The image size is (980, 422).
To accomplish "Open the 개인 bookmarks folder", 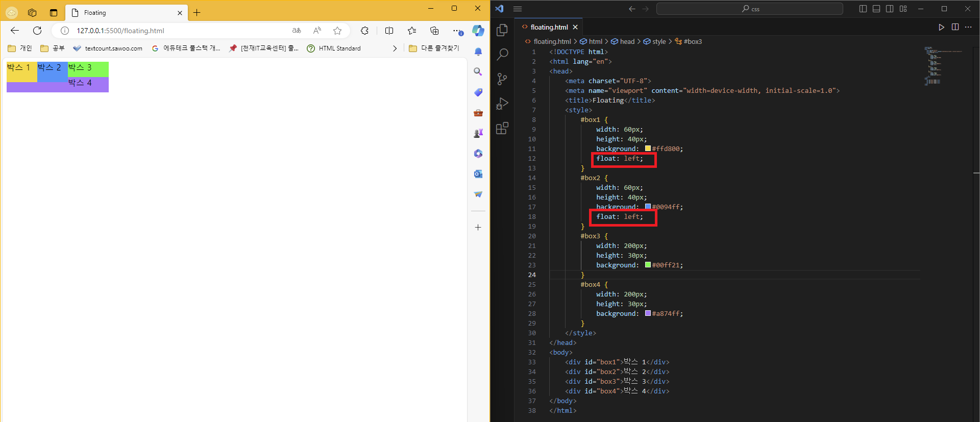I will tap(20, 48).
